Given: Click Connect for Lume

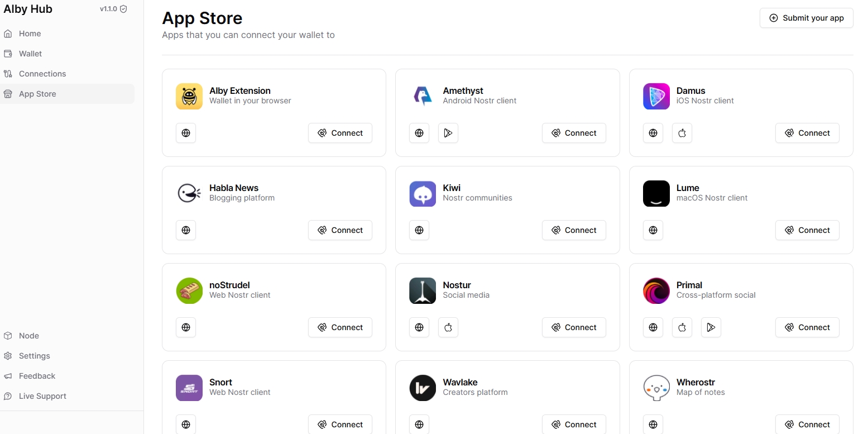Looking at the screenshot, I should (807, 230).
